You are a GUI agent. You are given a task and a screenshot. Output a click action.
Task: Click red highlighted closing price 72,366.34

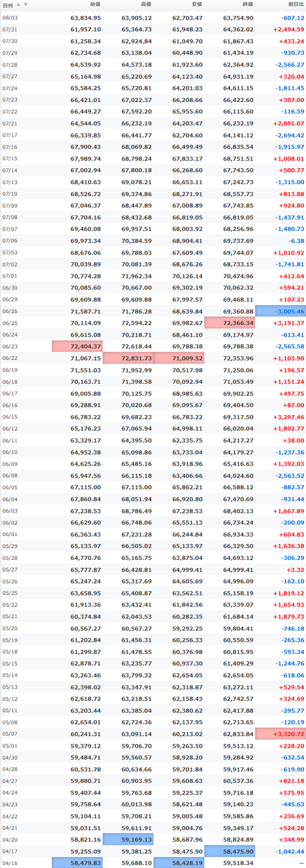point(229,323)
